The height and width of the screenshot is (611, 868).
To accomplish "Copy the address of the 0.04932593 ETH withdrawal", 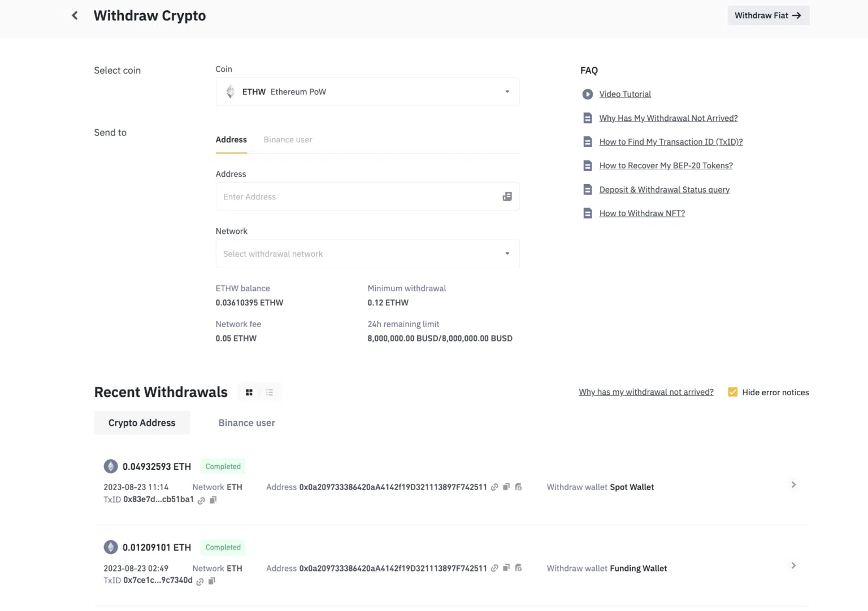I will coord(506,487).
